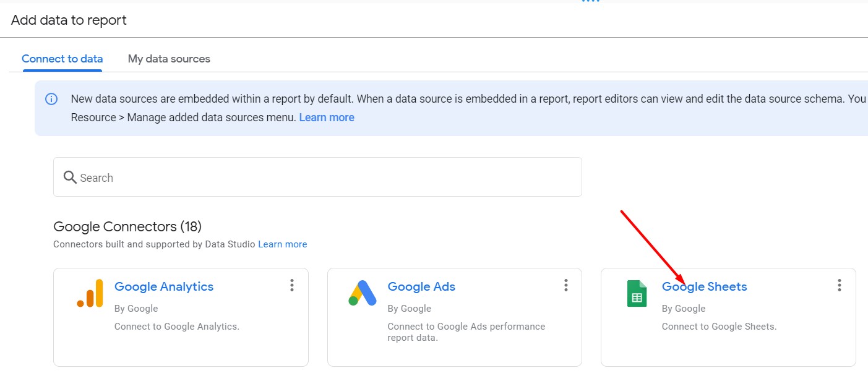The height and width of the screenshot is (381, 868).
Task: Open the Google Analytics card's three-dot menu
Action: [292, 285]
